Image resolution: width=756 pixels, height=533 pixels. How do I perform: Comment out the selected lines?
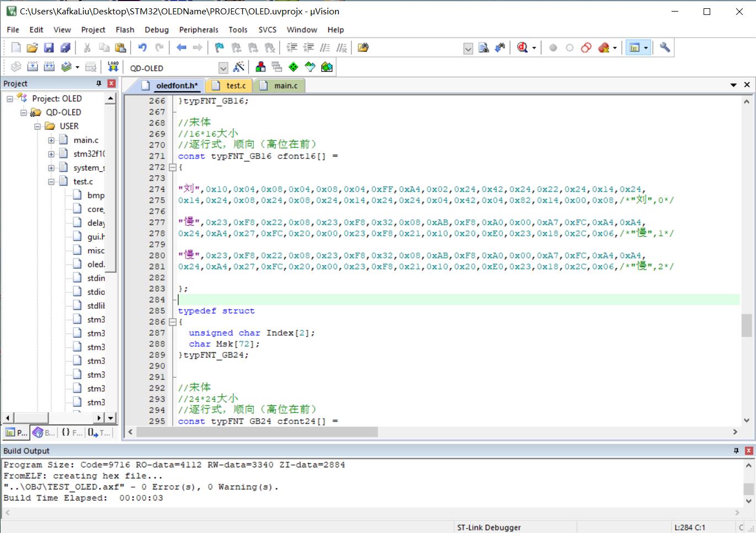tap(325, 48)
